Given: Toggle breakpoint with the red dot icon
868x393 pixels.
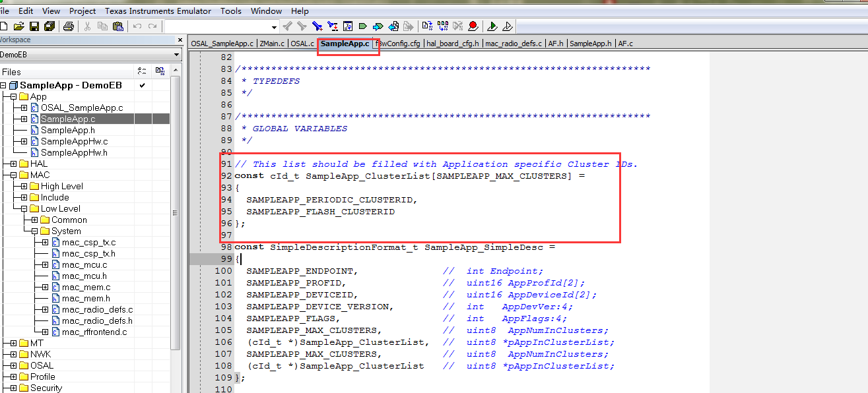Looking at the screenshot, I should pyautogui.click(x=473, y=26).
